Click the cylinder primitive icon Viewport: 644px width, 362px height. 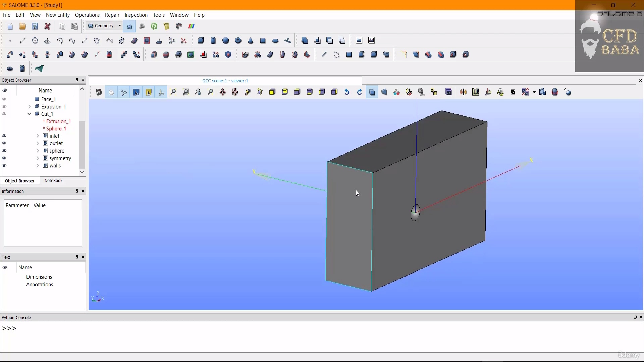pyautogui.click(x=213, y=41)
